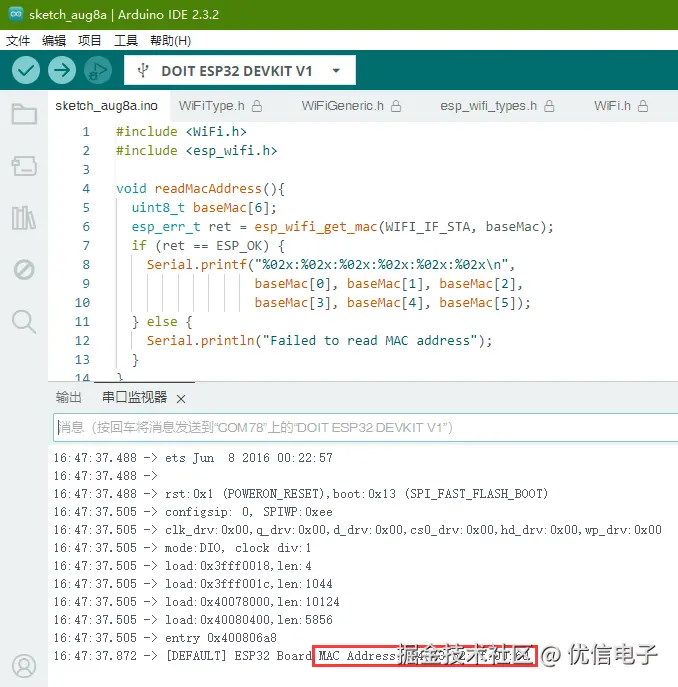Viewport: 678px width, 687px height.
Task: Click the lock icon on WiFiType.h tab
Action: pyautogui.click(x=257, y=106)
